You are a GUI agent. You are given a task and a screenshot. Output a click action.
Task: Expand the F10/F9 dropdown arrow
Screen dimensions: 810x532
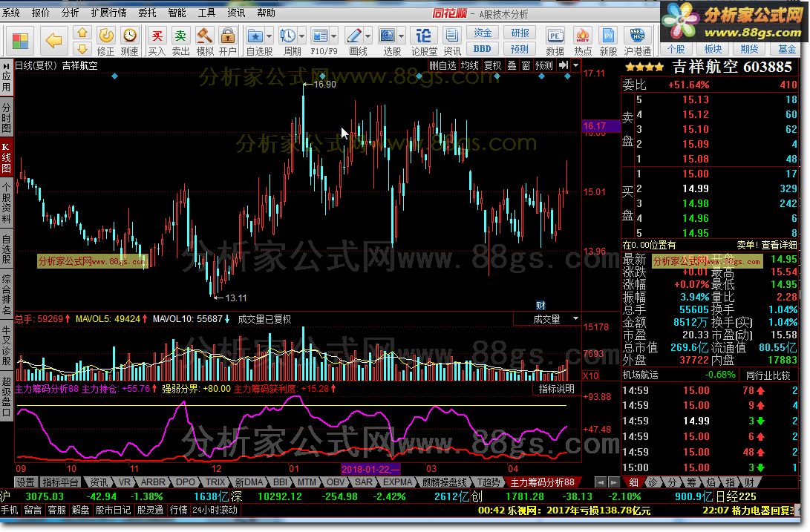tap(334, 36)
